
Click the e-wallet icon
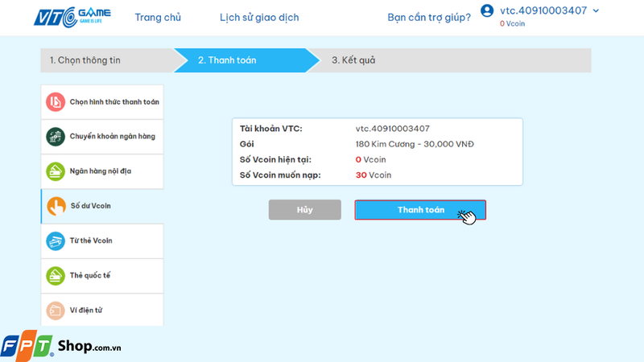pos(56,311)
